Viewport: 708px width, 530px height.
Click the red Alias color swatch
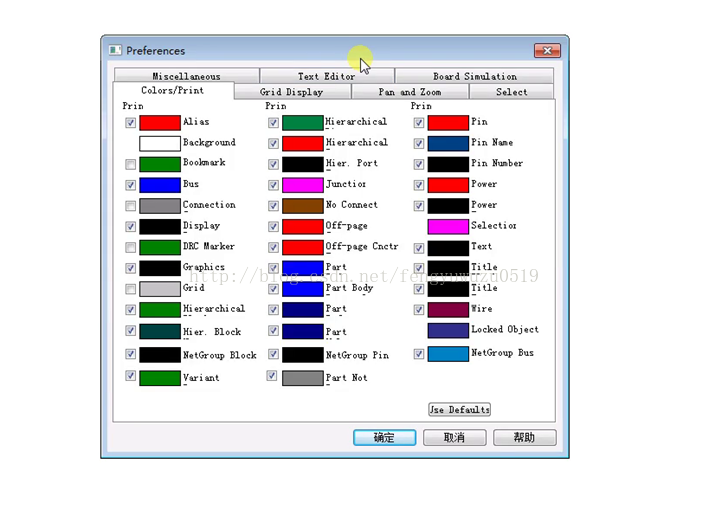pos(159,123)
